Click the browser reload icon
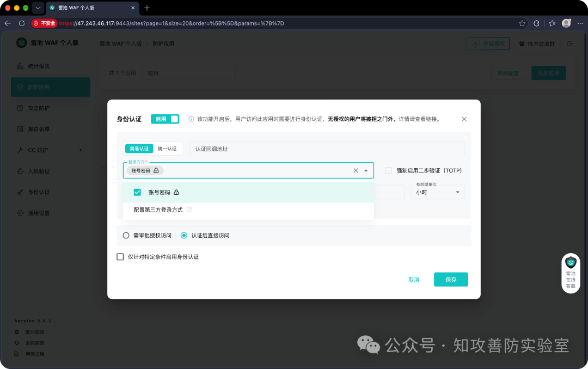This screenshot has width=588, height=369. (x=22, y=23)
